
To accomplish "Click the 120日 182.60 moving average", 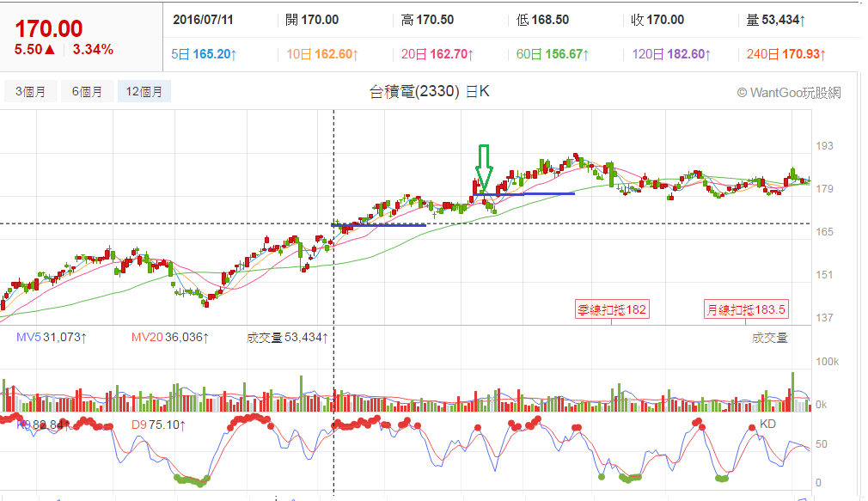I will 671,54.
